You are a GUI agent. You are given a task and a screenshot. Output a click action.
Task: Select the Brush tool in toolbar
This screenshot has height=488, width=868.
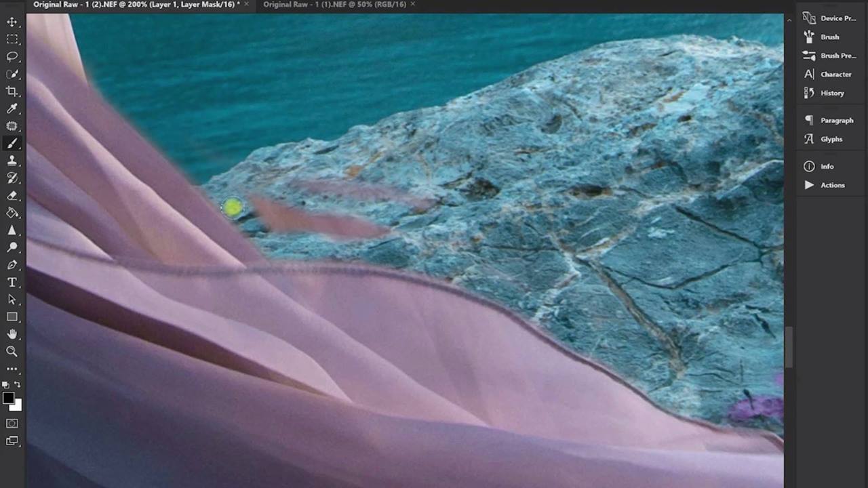coord(12,144)
